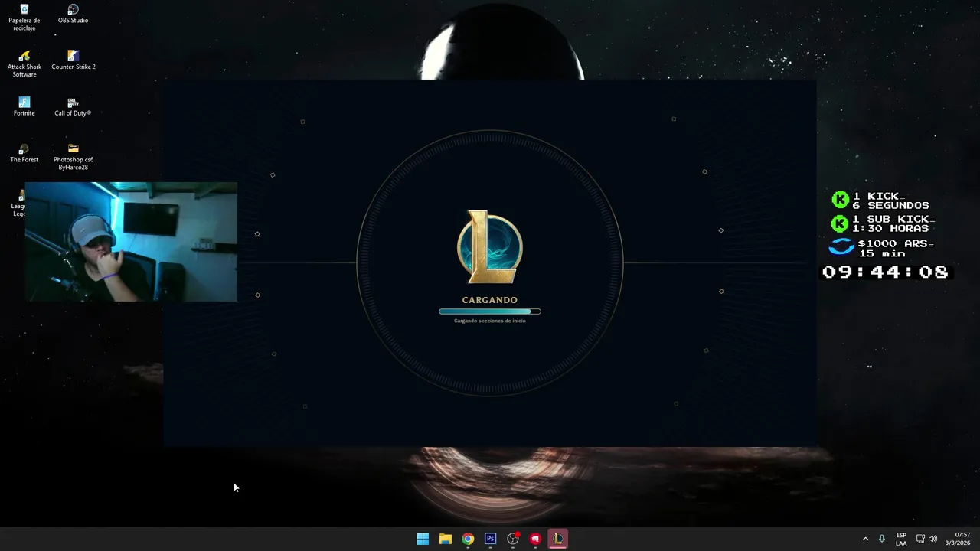Click the CARGANDO label

click(489, 300)
